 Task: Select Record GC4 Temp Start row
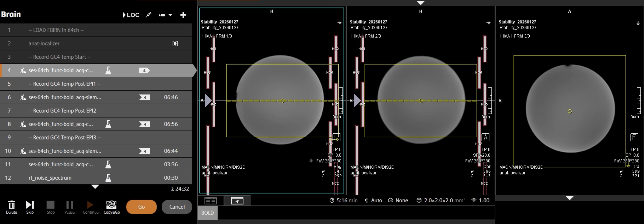click(x=96, y=57)
